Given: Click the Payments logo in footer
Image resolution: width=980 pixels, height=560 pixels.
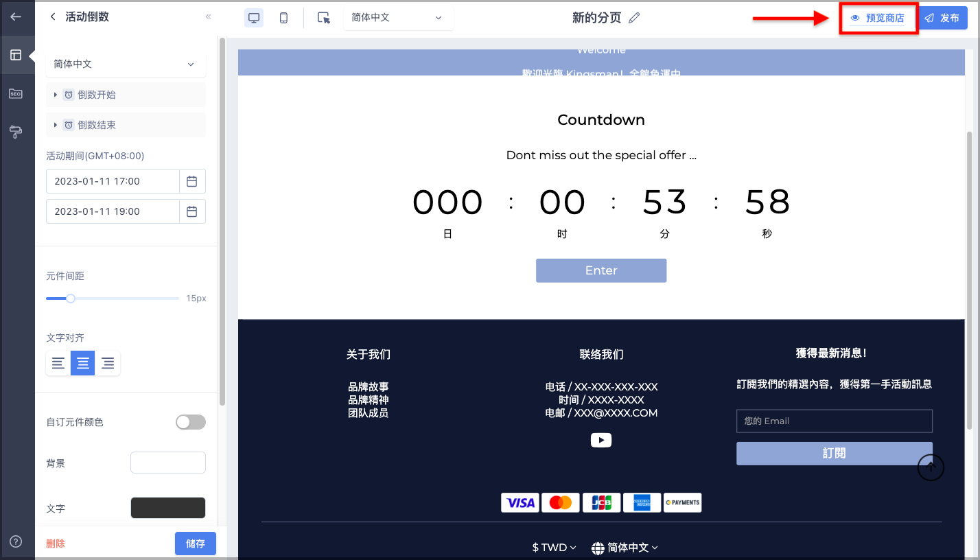Looking at the screenshot, I should (x=683, y=502).
